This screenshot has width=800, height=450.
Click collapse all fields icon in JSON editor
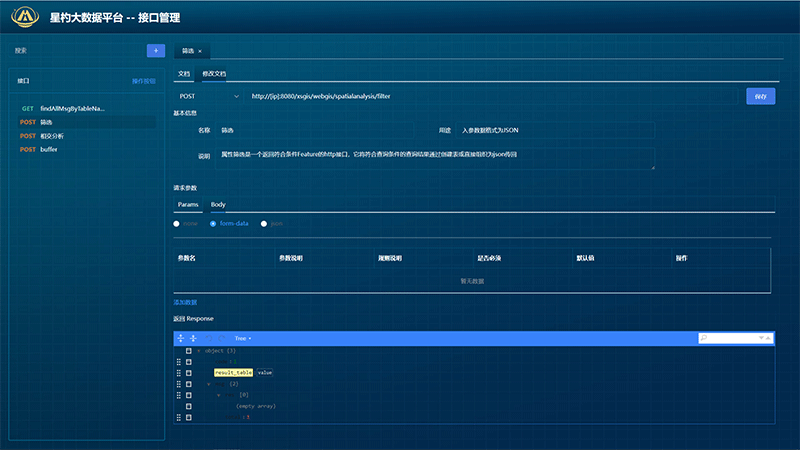pos(193,339)
